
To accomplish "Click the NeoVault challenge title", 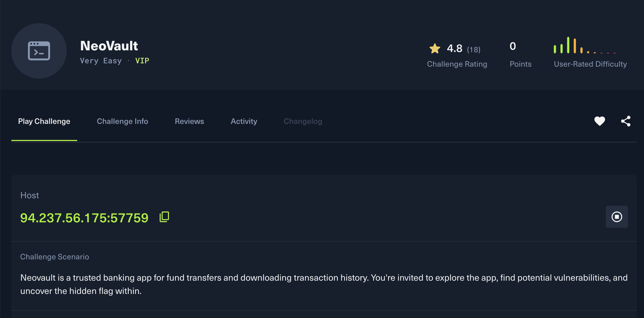I will pos(109,46).
